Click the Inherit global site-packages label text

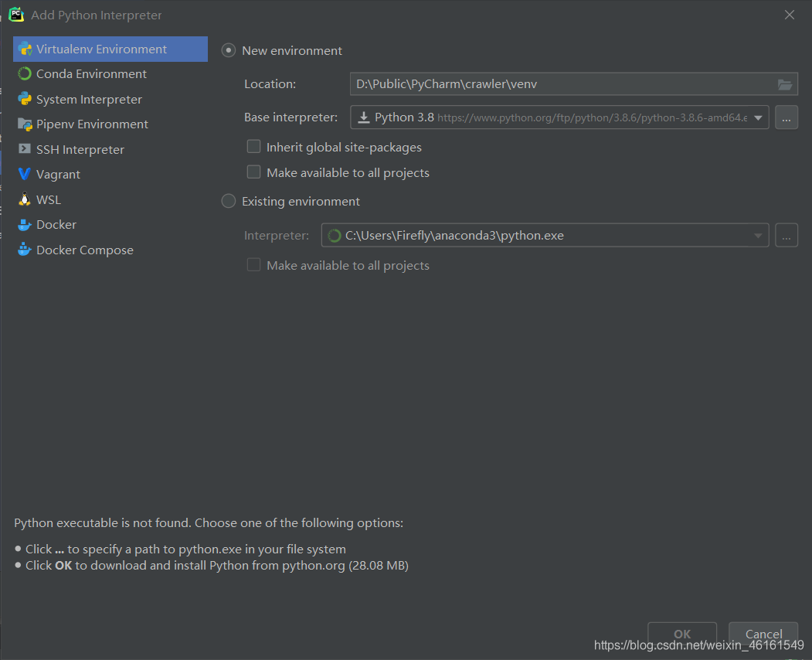tap(344, 148)
